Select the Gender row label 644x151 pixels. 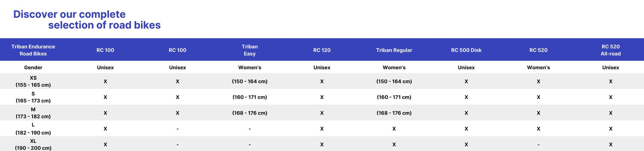tap(33, 68)
